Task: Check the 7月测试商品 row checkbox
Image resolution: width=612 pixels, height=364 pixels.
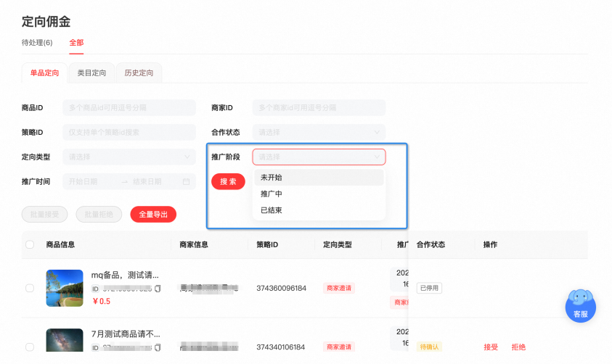Action: [30, 347]
